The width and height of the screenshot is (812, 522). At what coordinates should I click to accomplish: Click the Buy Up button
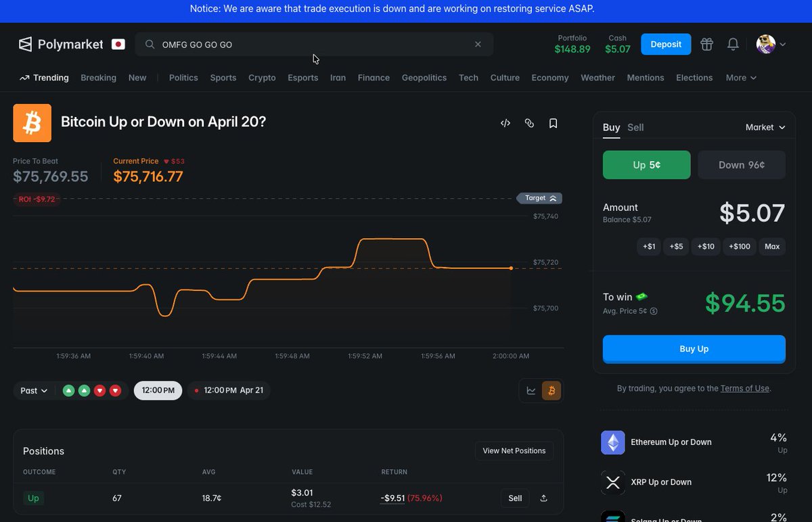tap(694, 349)
